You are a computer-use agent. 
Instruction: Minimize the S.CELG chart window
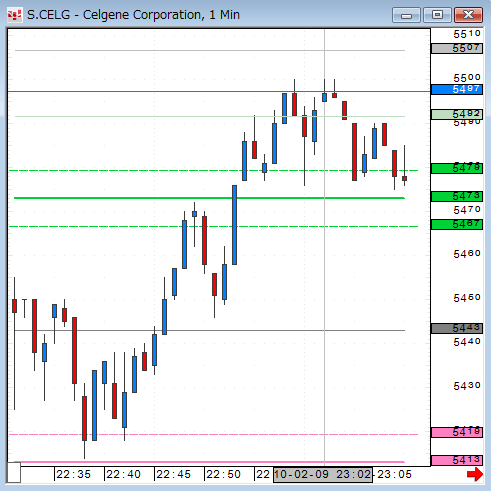tap(406, 15)
